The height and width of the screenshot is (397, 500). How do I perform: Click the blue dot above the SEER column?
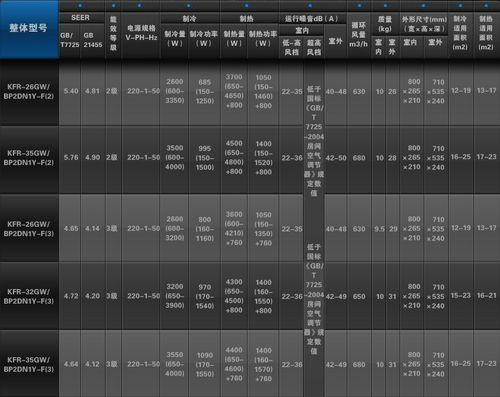click(x=80, y=5)
